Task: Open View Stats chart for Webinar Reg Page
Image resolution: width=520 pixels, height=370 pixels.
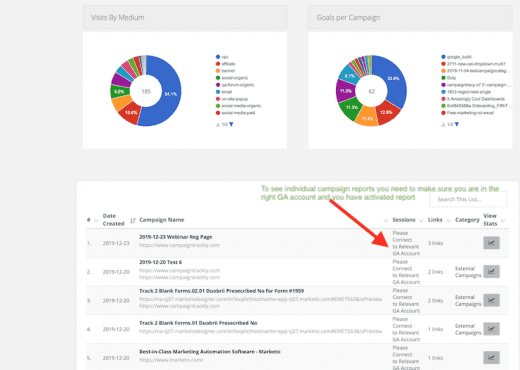Action: click(491, 243)
